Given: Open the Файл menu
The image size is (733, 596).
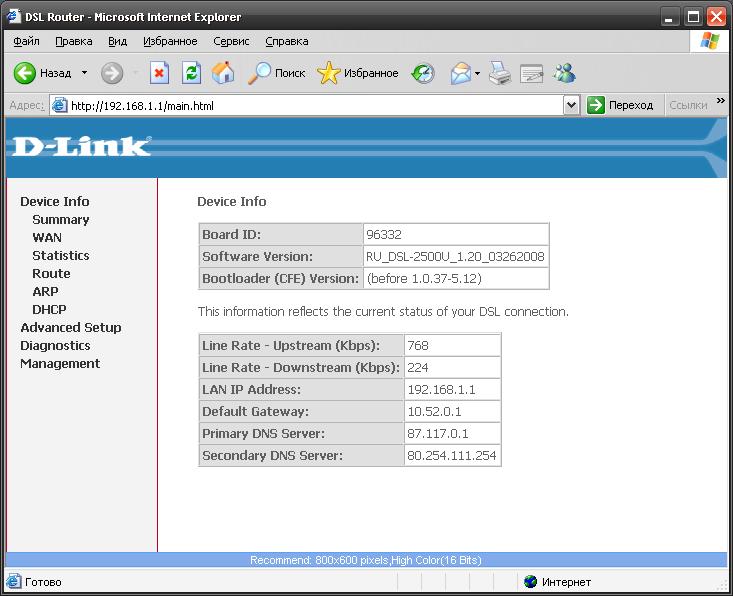Looking at the screenshot, I should coord(26,41).
